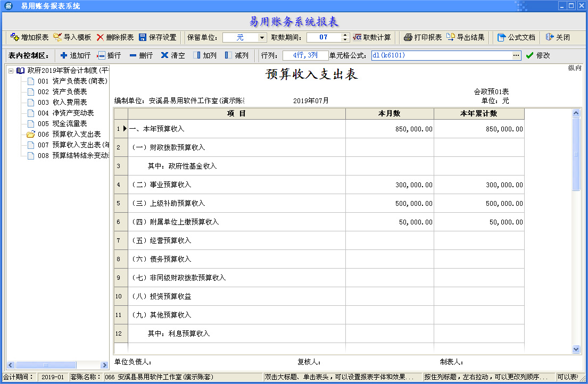The width and height of the screenshot is (588, 384).
Task: Click the tree panel scroll-right arrow
Action: [104, 365]
